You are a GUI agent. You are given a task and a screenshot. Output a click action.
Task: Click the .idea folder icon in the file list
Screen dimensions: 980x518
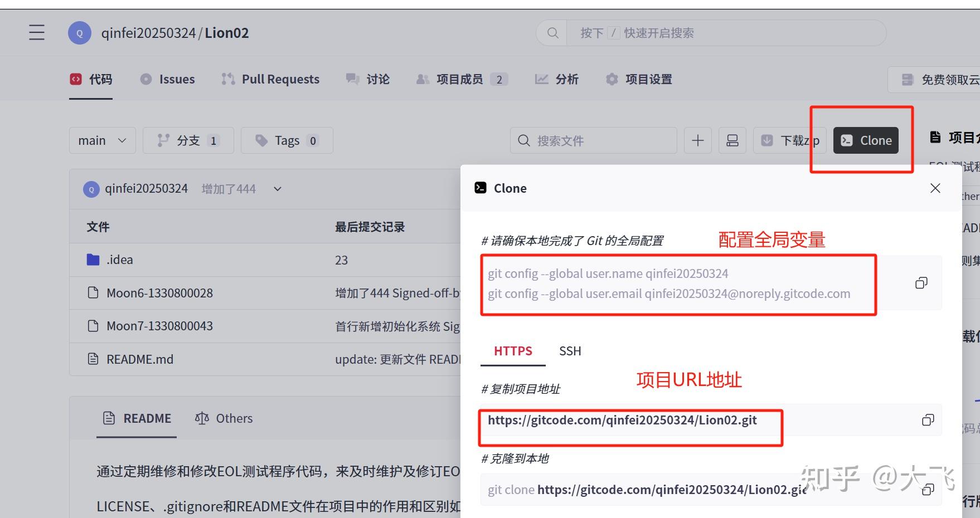93,260
